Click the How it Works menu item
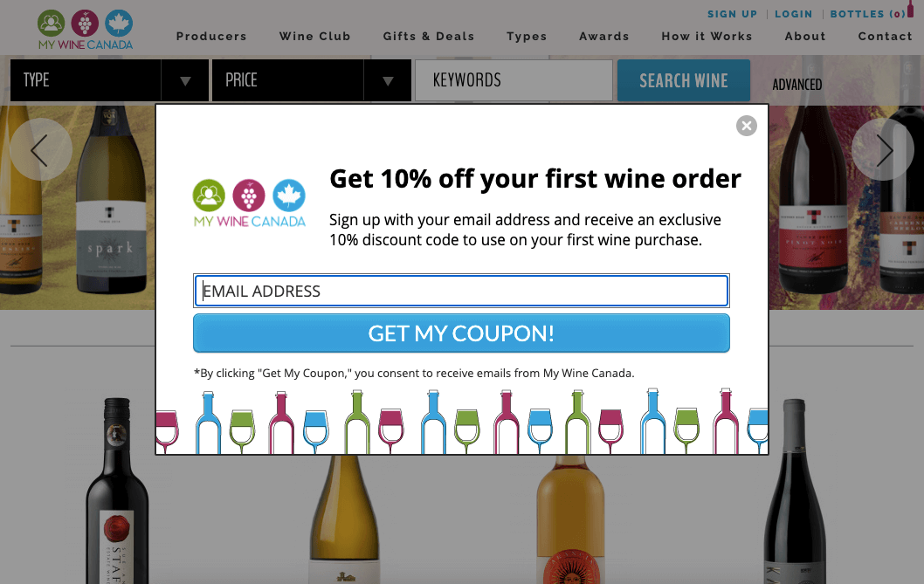The image size is (924, 584). pyautogui.click(x=707, y=37)
